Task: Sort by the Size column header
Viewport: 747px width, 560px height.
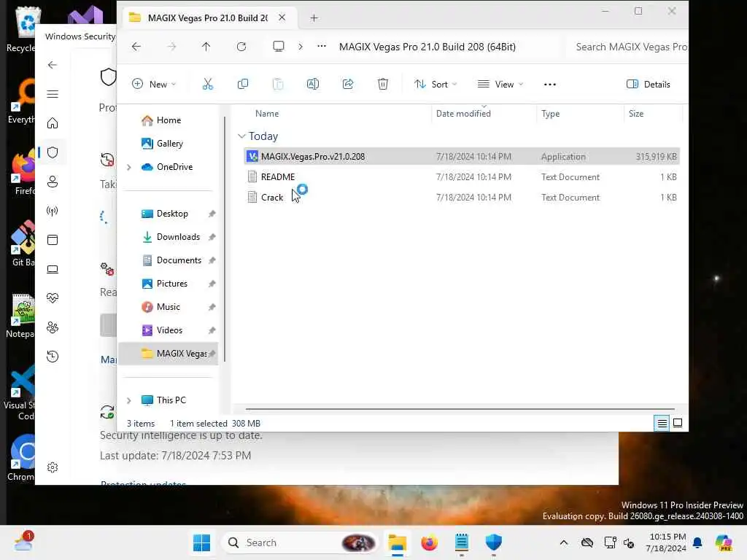Action: coord(636,114)
